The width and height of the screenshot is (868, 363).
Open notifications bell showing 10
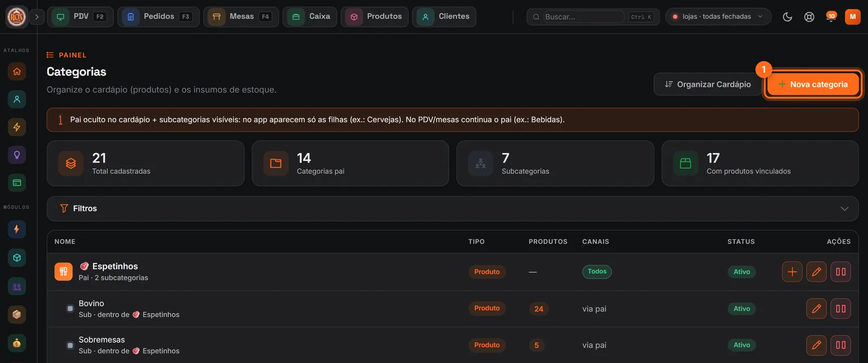coord(831,17)
